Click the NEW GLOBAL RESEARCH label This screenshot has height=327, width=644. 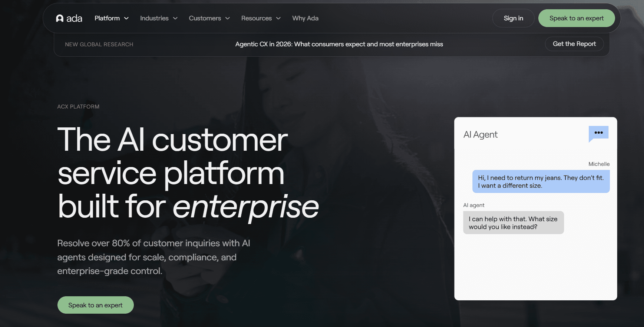click(x=99, y=44)
